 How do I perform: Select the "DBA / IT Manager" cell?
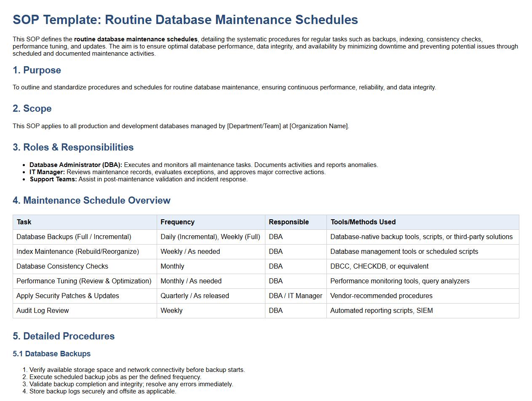pyautogui.click(x=295, y=296)
